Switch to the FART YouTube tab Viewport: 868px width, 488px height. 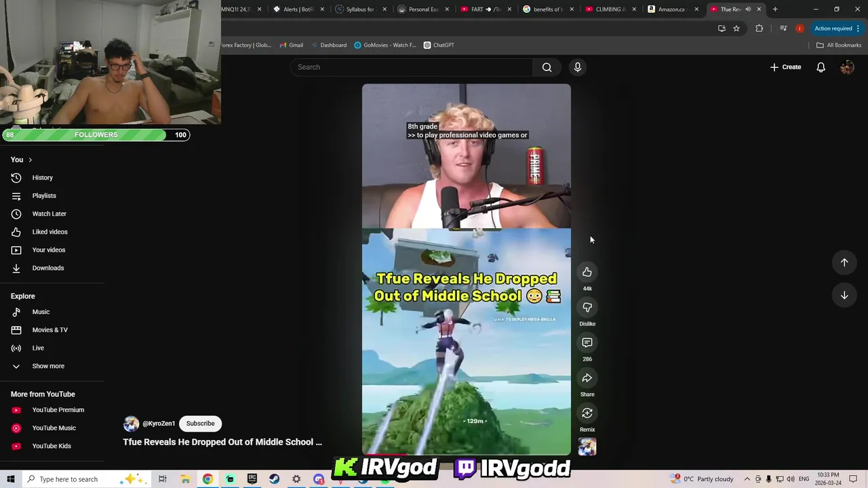tap(486, 9)
